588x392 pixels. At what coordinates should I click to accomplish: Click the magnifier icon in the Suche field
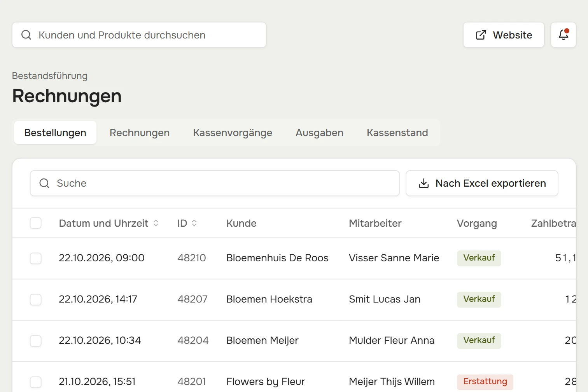44,183
